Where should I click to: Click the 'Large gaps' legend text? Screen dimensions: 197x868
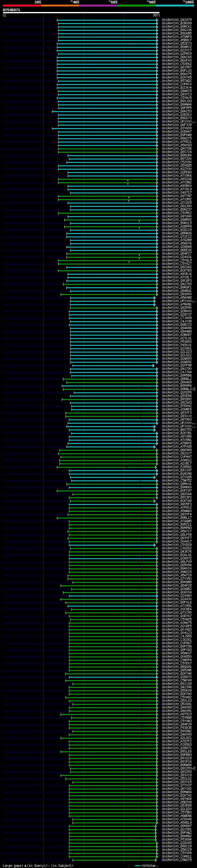[13, 865]
